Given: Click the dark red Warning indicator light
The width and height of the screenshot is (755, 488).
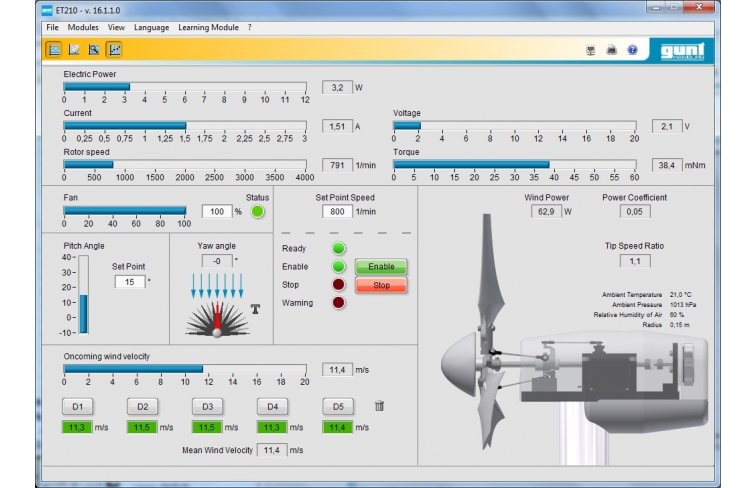Looking at the screenshot, I should point(339,303).
